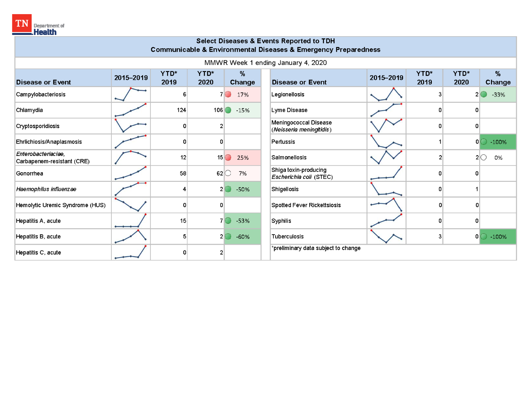Click the Campylobacteriosis 2015–2019 sparkline

click(131, 94)
